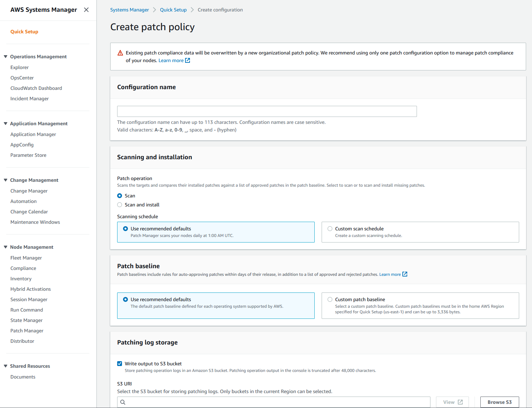The image size is (532, 408).
Task: Click the Browse S3 button
Action: coord(499,402)
